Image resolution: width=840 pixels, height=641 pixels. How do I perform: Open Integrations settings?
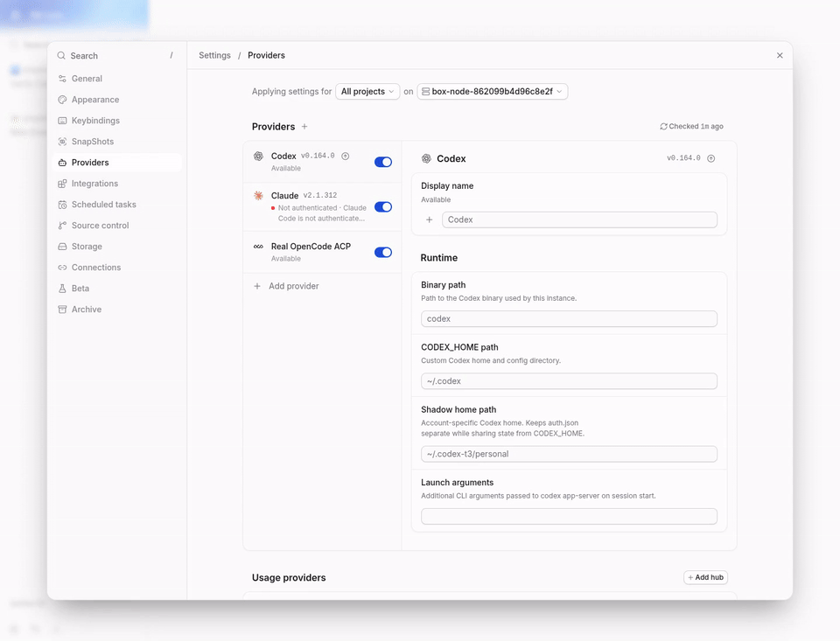tap(117, 183)
